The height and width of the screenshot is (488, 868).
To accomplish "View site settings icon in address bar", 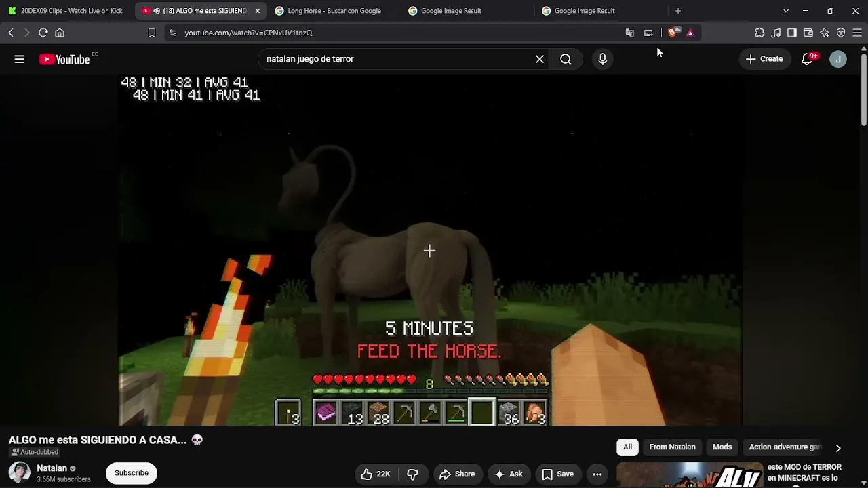I will 173,33.
